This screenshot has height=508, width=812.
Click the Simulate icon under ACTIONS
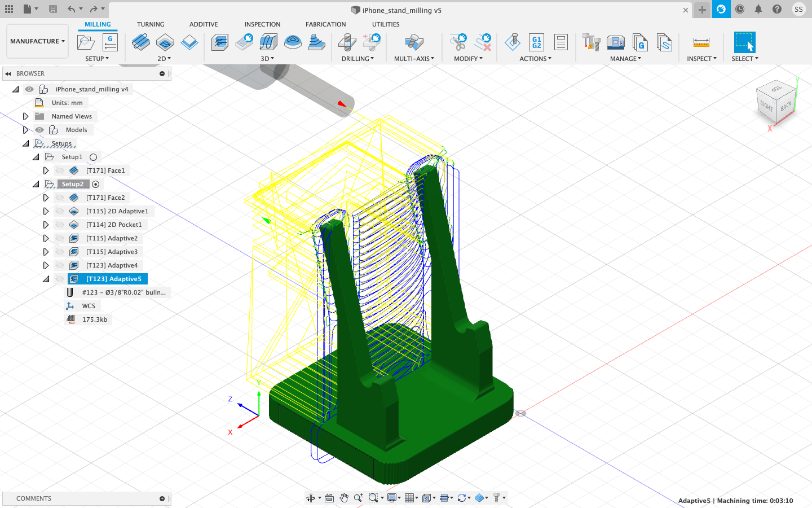pos(513,42)
